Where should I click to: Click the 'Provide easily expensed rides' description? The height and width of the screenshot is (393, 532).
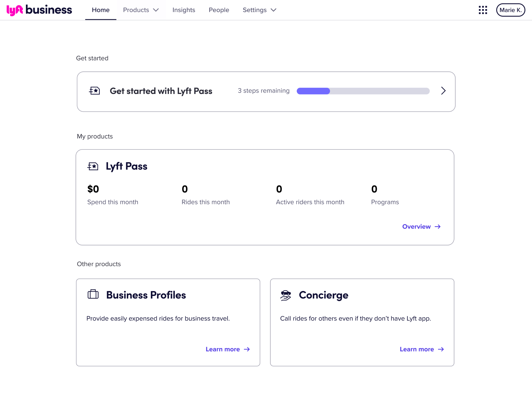pyautogui.click(x=158, y=318)
